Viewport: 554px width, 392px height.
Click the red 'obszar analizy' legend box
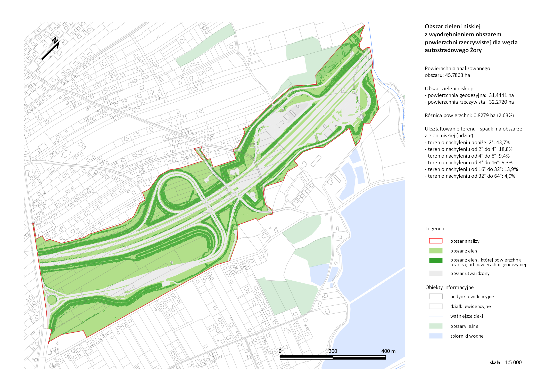tap(435, 241)
